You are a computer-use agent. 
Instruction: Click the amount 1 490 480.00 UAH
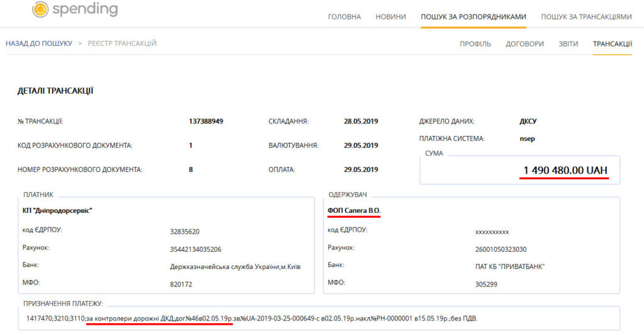pos(565,171)
